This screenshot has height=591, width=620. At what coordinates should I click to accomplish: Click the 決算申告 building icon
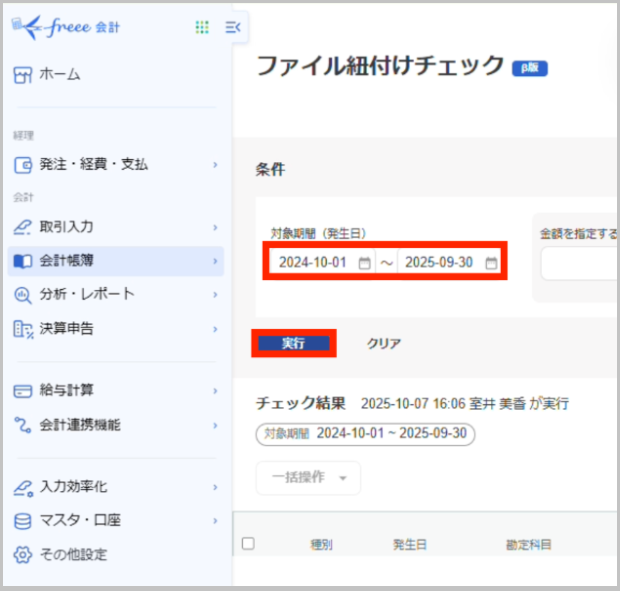pos(23,329)
